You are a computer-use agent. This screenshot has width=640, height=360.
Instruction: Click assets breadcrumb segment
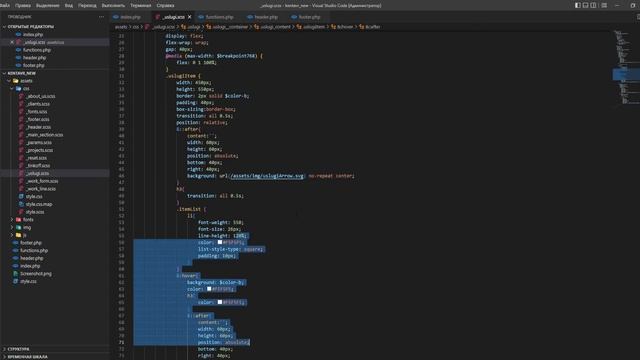coord(121,27)
